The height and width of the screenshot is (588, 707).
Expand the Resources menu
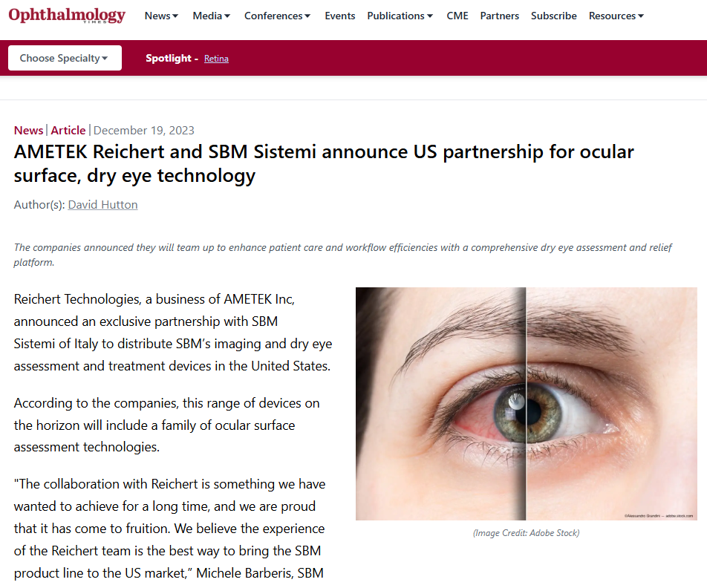(616, 16)
